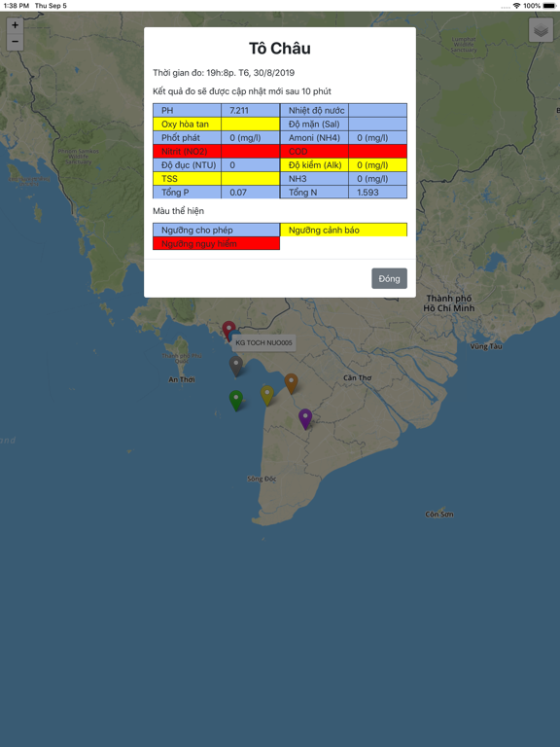
Task: Click the Ngưỡng nguy hiểm legend swatch
Action: [216, 243]
